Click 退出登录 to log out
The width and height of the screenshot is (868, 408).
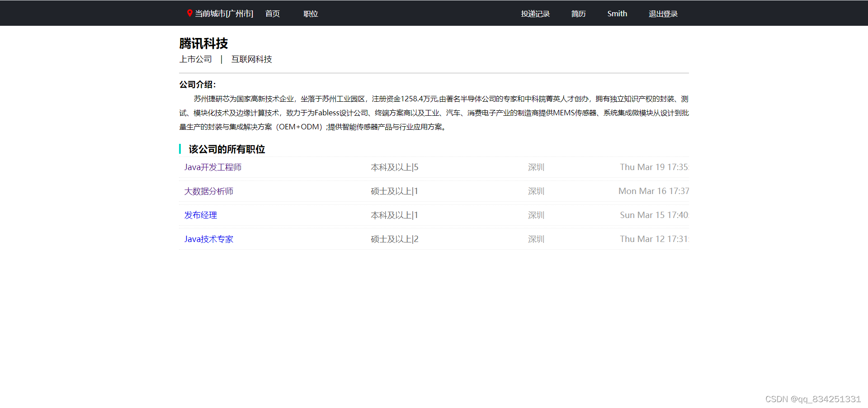663,14
